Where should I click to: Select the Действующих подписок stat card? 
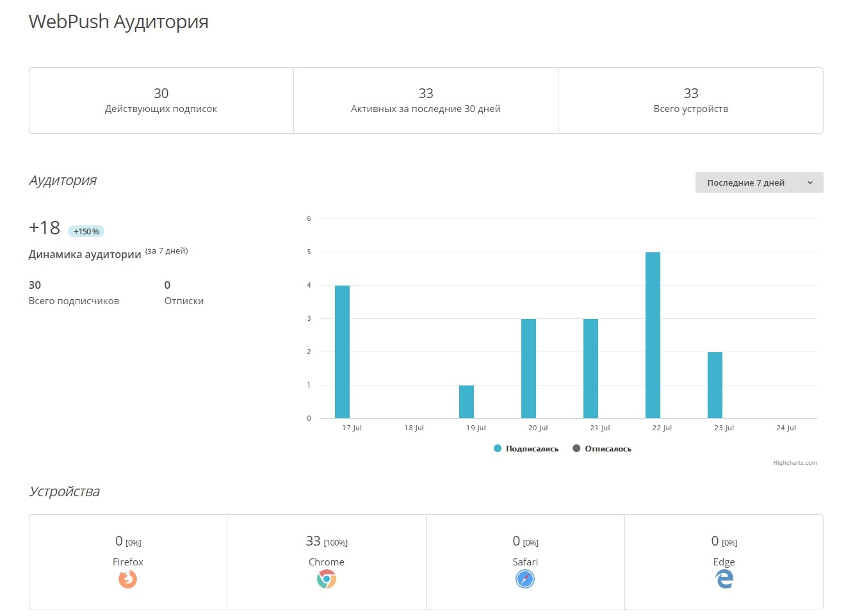click(x=161, y=101)
